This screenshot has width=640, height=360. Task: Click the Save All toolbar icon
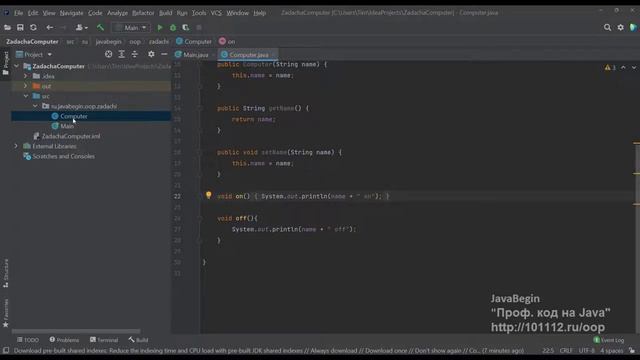(x=20, y=27)
